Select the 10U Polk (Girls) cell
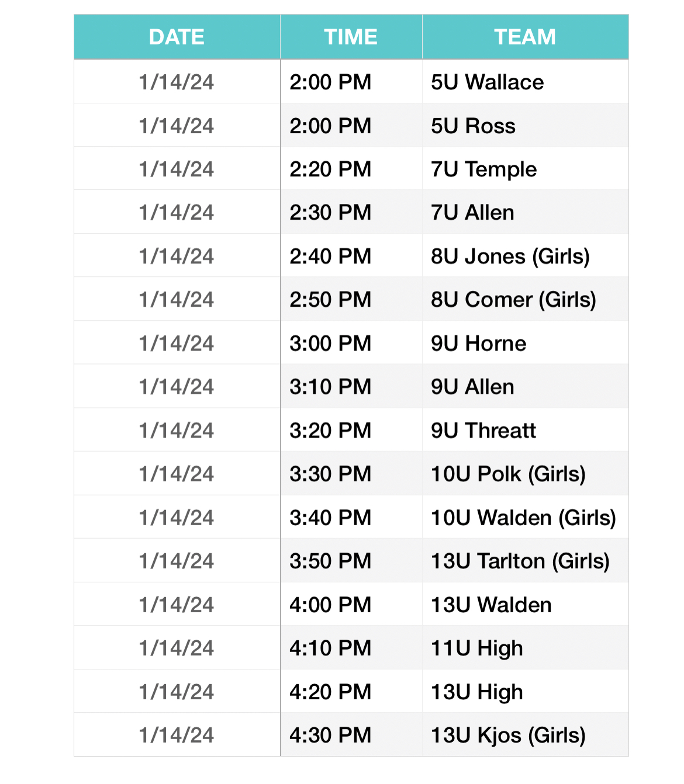Screen dimensions: 684x784 click(525, 473)
